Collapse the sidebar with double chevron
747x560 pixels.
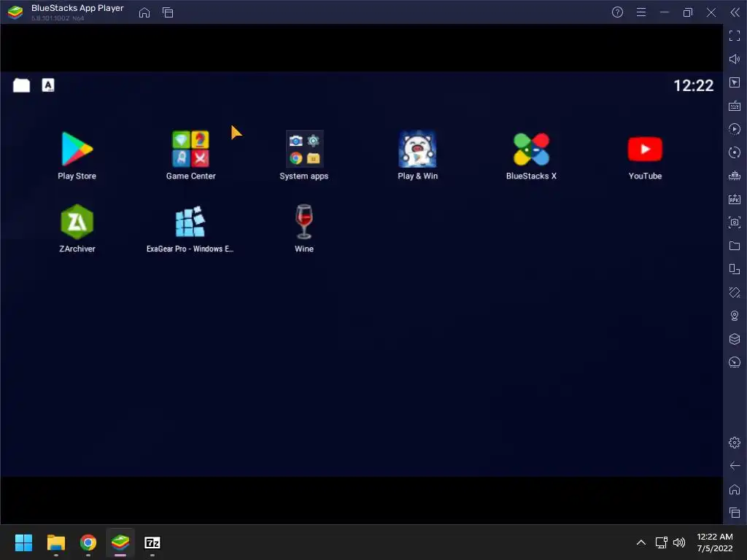click(x=735, y=12)
